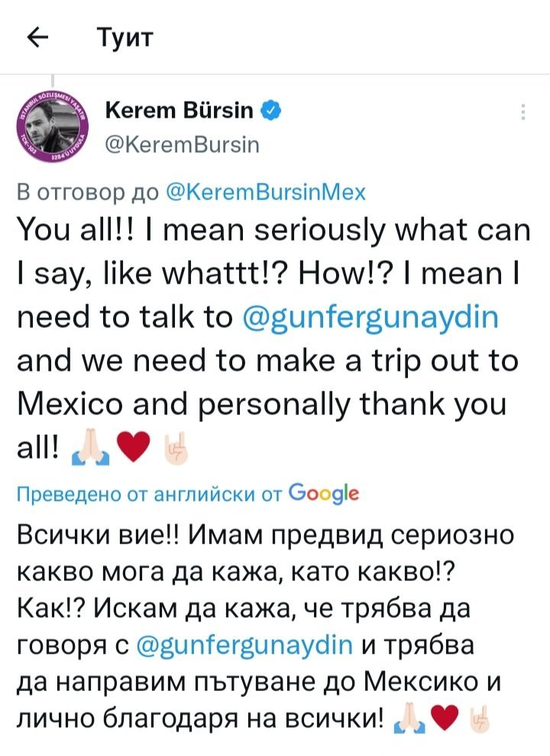This screenshot has height=756, width=550.
Task: Click the blue verified badge
Action: click(x=270, y=112)
